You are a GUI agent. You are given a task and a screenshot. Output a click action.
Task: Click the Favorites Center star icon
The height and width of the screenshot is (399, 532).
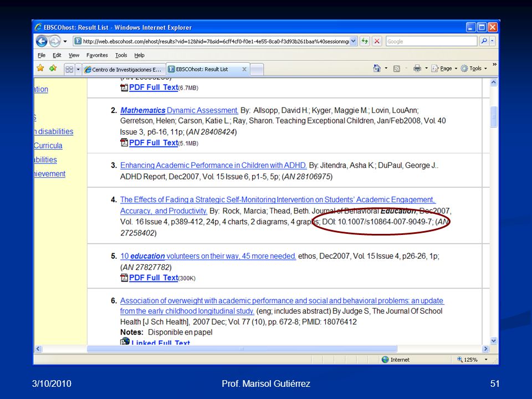click(40, 68)
